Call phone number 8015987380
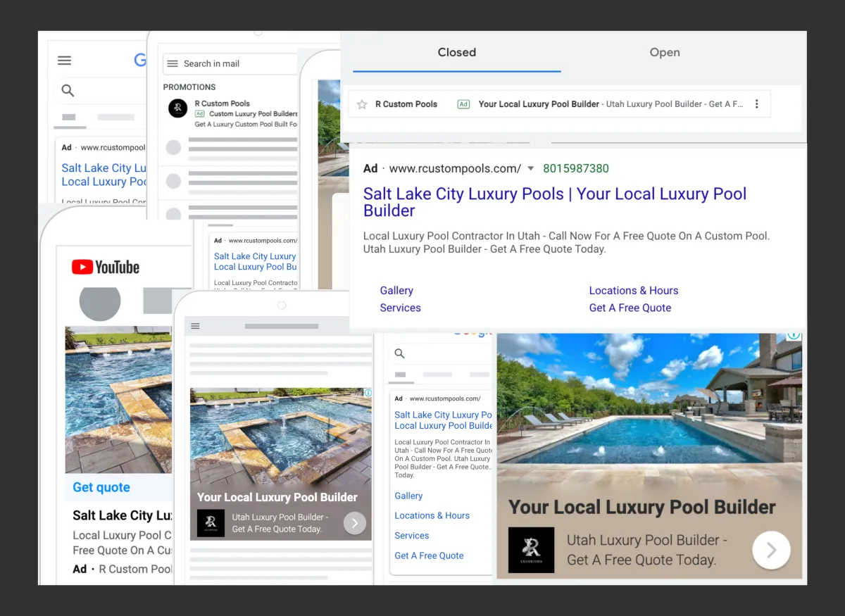Screen dimensions: 845x616 coord(576,169)
